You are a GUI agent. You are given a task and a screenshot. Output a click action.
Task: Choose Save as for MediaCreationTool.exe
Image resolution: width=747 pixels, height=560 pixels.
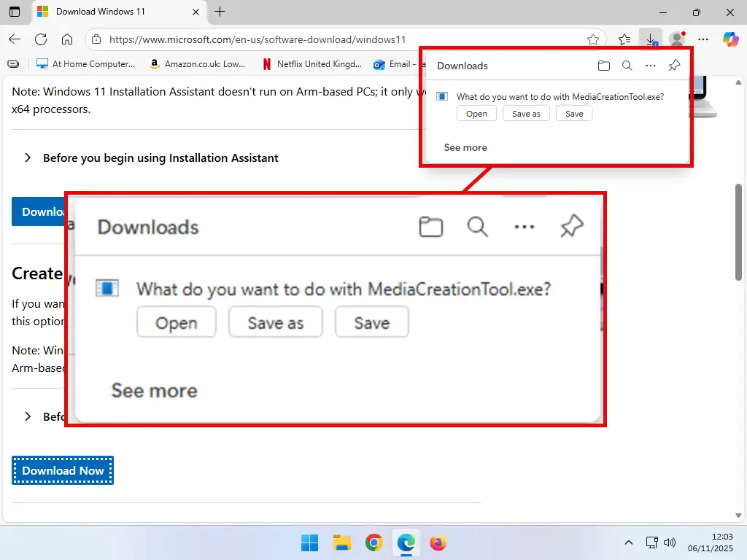point(526,113)
